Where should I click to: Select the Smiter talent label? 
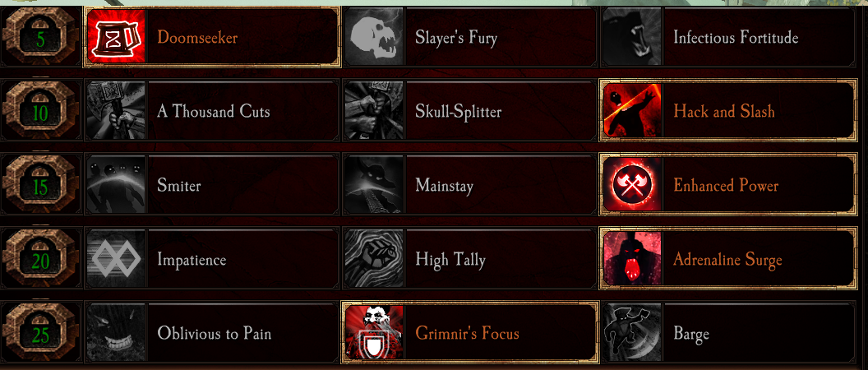pyautogui.click(x=179, y=185)
